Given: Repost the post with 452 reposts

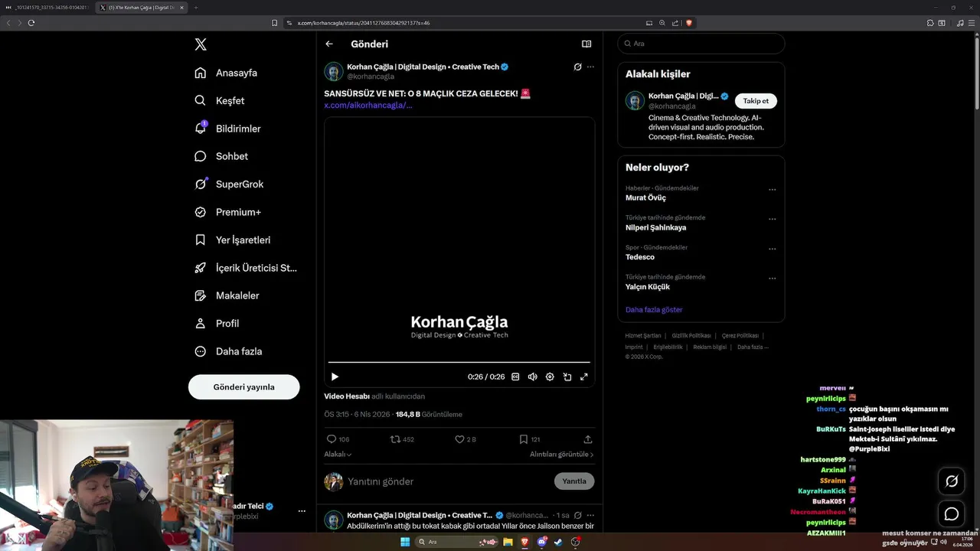Looking at the screenshot, I should click(x=403, y=439).
